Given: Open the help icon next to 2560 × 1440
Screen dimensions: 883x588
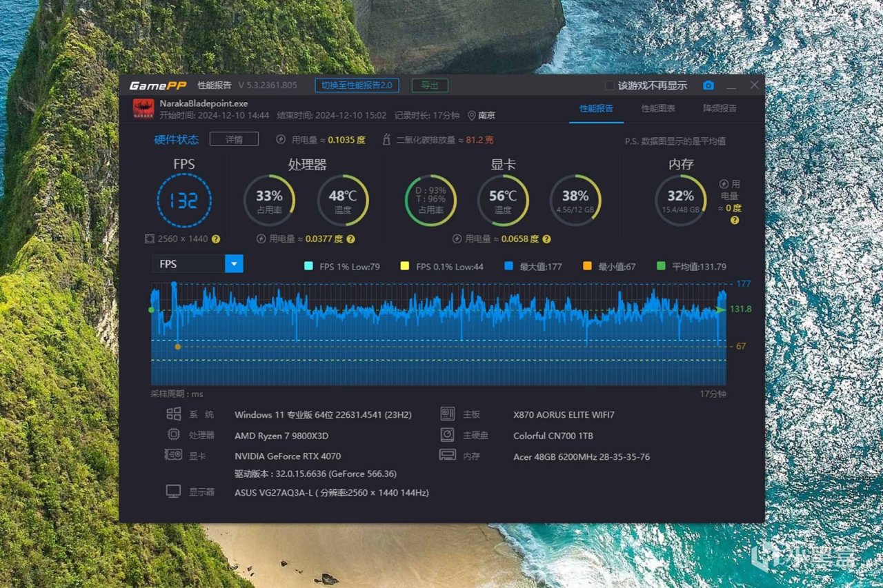Looking at the screenshot, I should pos(216,239).
